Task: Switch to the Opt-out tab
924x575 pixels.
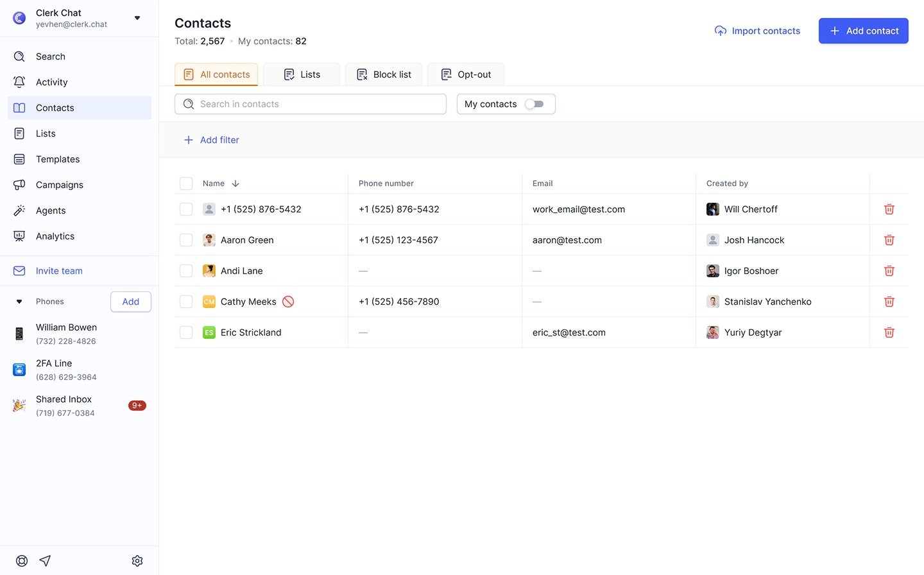Action: click(x=466, y=74)
